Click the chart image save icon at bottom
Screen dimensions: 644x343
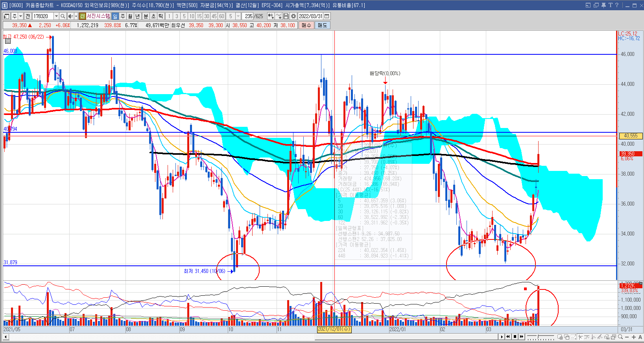click(x=613, y=337)
